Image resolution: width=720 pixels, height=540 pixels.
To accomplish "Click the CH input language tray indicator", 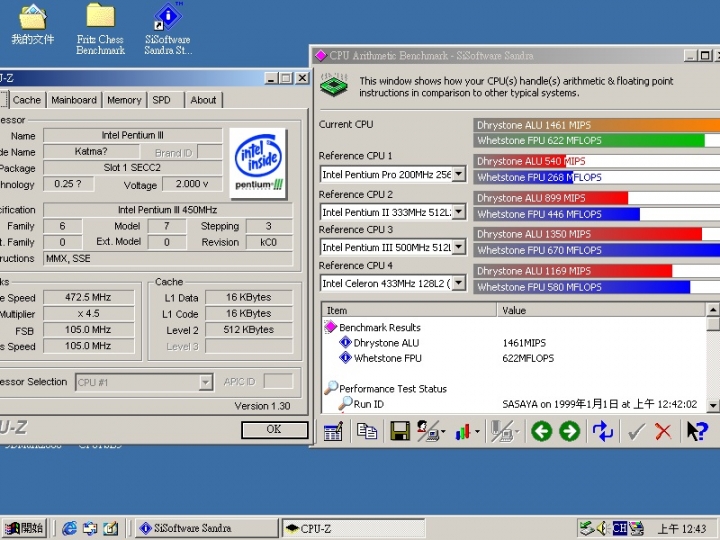I will click(620, 529).
